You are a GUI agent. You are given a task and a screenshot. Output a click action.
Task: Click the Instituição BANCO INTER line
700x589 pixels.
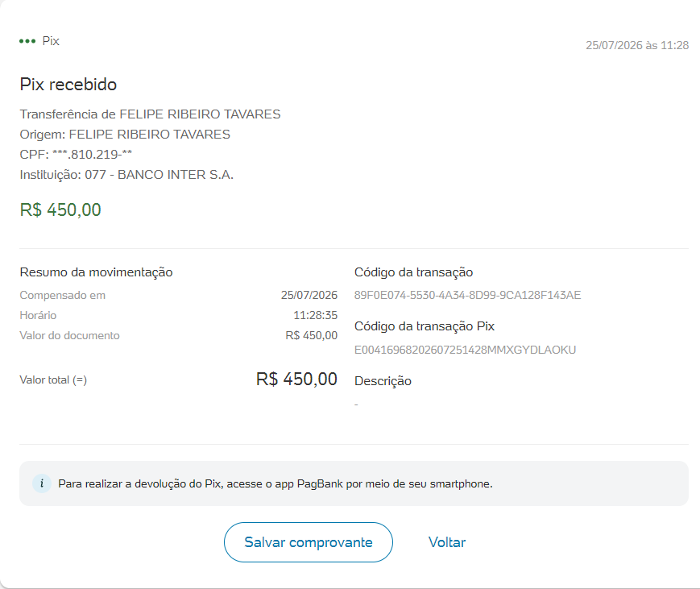pyautogui.click(x=126, y=175)
